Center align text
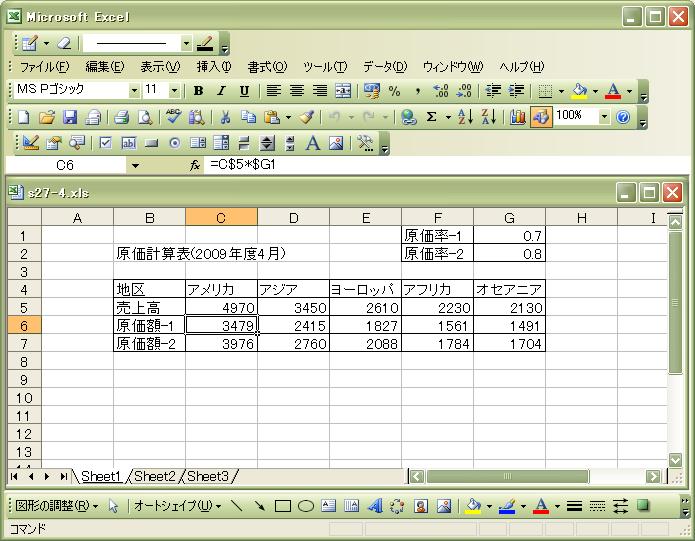695x541 pixels. [297, 91]
